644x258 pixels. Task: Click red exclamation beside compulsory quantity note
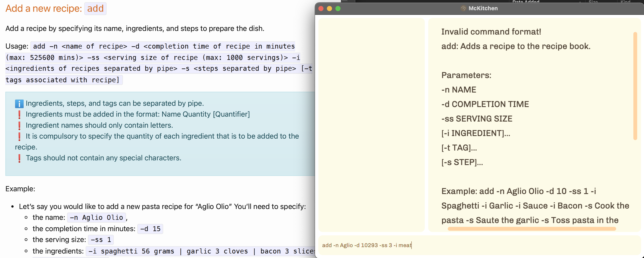click(x=19, y=136)
